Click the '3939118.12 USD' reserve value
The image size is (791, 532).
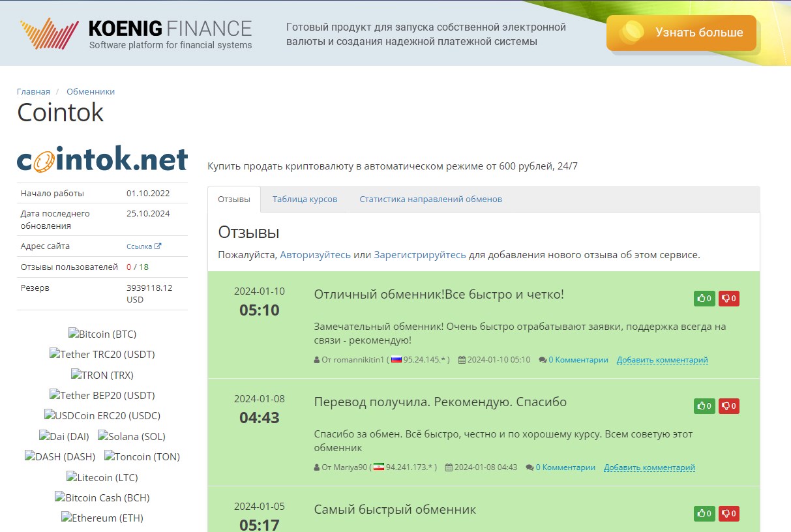[149, 293]
